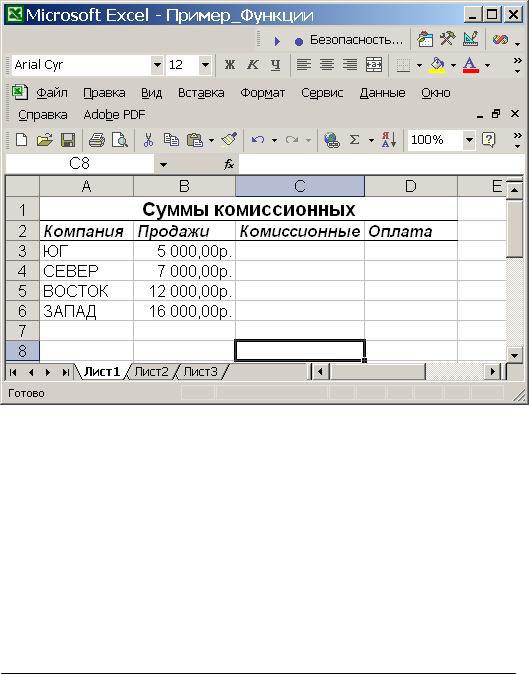Select column C header
Image resolution: width=529 pixels, height=674 pixels.
tap(300, 186)
